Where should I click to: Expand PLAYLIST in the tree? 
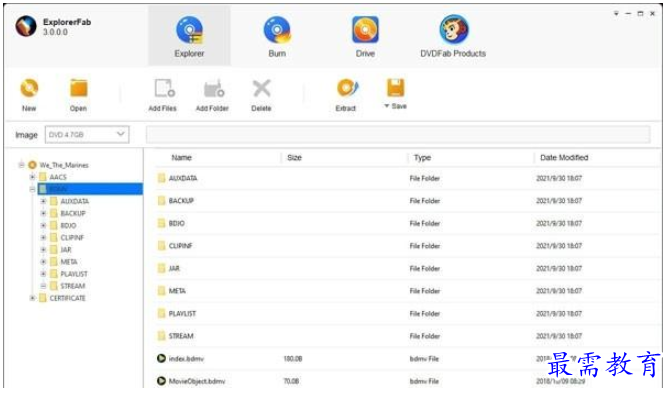(43, 274)
